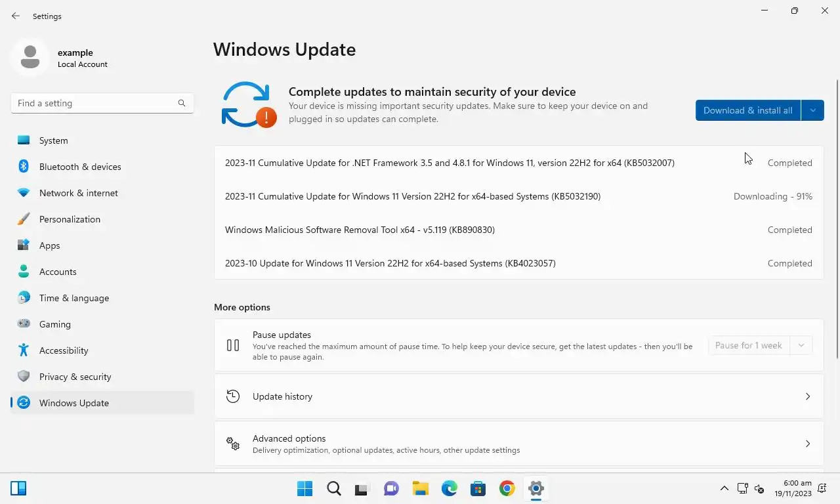
Task: Open the clock and date flyout
Action: pos(793,488)
